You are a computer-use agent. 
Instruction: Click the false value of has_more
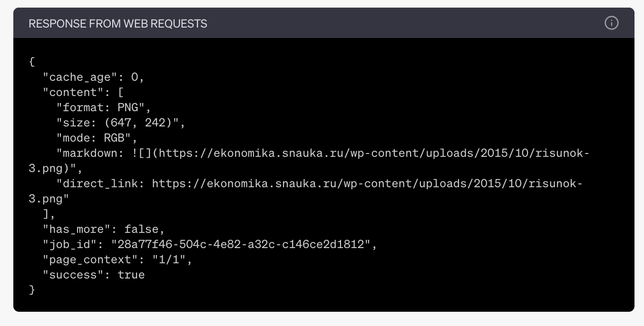pos(141,229)
